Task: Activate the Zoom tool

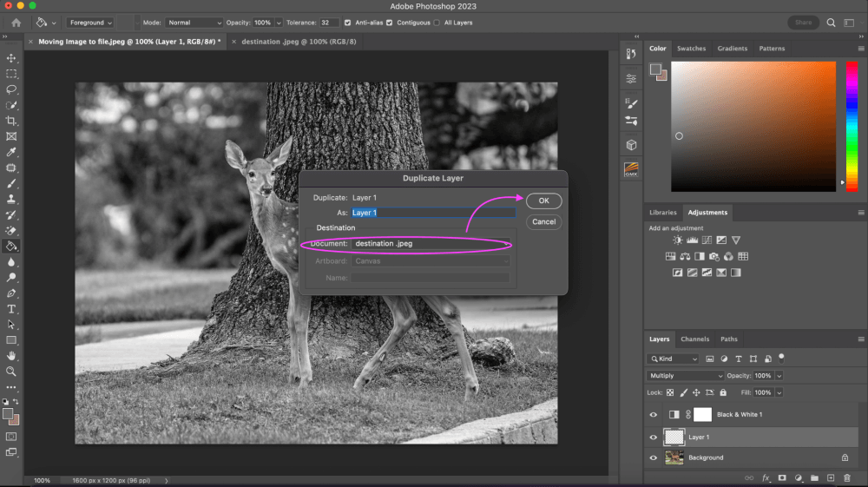Action: click(x=11, y=372)
